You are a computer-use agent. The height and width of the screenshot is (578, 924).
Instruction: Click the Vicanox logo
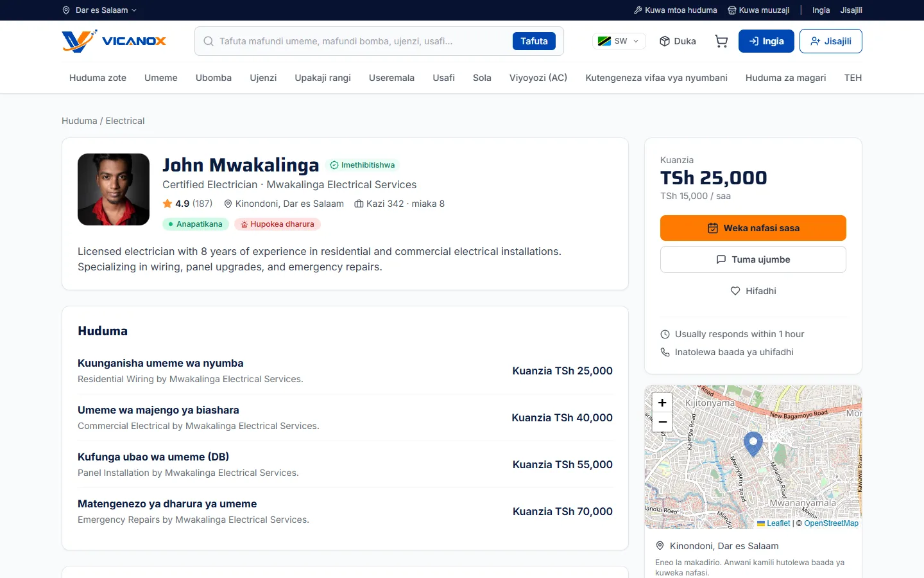click(x=114, y=41)
